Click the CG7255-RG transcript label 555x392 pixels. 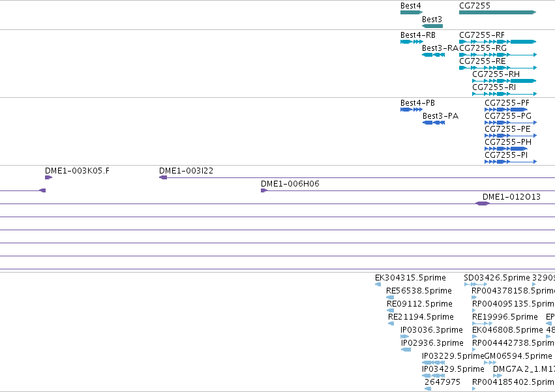(483, 48)
